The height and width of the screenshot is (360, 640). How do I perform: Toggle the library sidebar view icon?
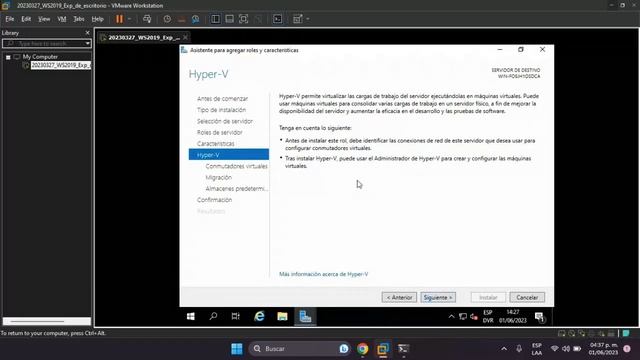[x=216, y=19]
